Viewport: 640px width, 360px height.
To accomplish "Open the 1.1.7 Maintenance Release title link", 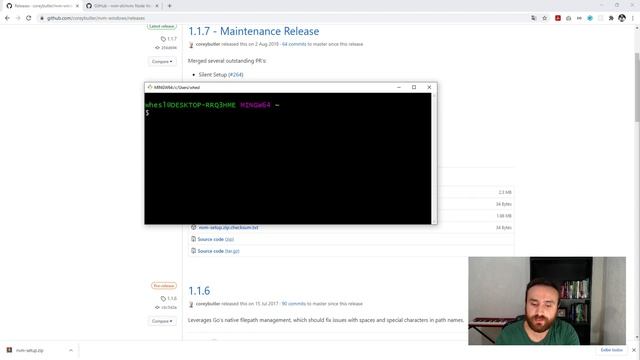I will click(253, 31).
